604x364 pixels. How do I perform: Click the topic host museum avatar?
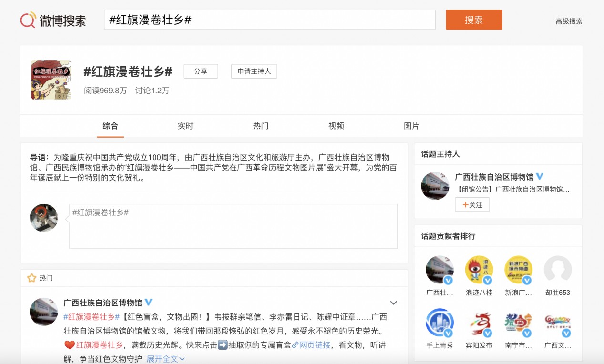coord(435,186)
